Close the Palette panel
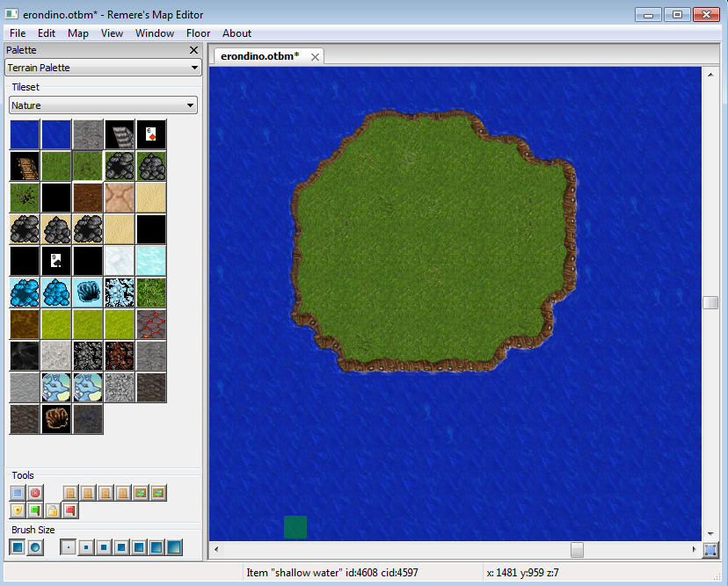Image resolution: width=728 pixels, height=586 pixels. (194, 50)
